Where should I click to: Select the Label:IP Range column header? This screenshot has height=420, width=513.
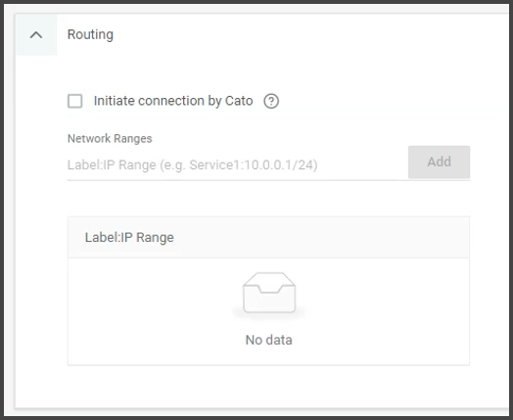click(x=129, y=238)
